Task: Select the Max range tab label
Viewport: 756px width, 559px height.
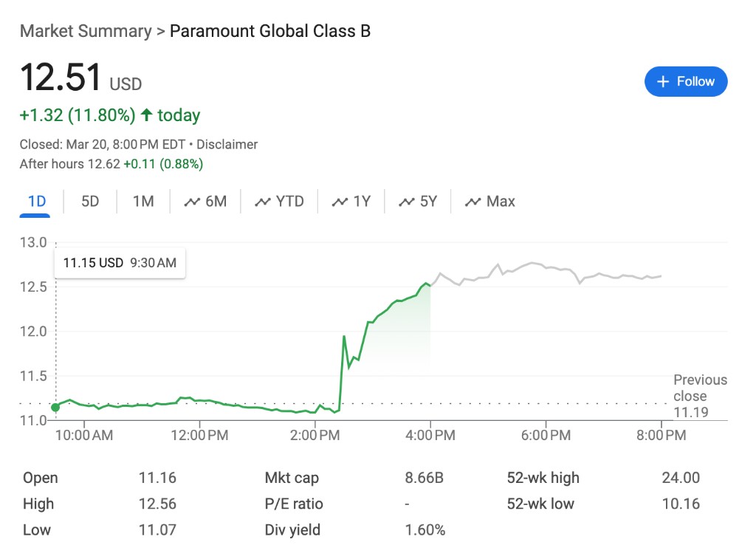Action: tap(501, 202)
